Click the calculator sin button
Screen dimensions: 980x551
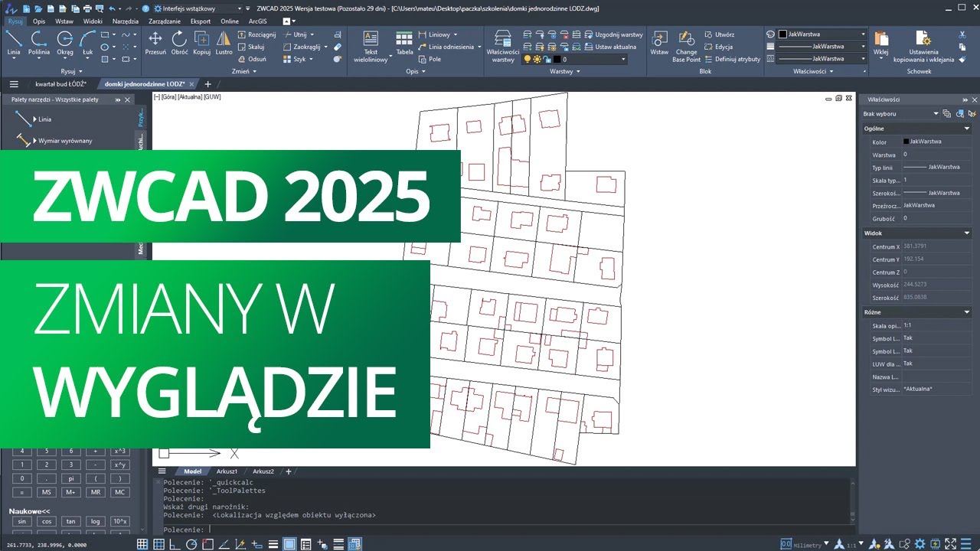coord(22,521)
